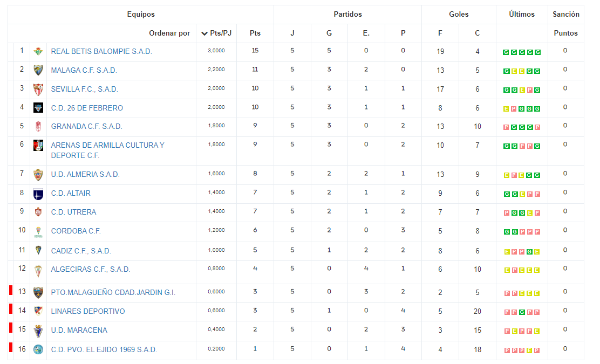
Task: Sort by E. draws column header
Action: tap(366, 33)
